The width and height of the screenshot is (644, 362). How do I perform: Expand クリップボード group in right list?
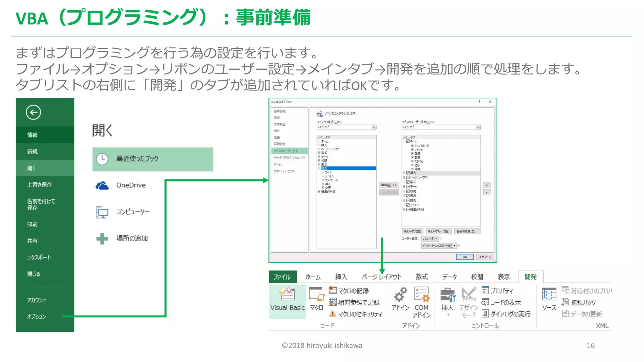[412, 146]
